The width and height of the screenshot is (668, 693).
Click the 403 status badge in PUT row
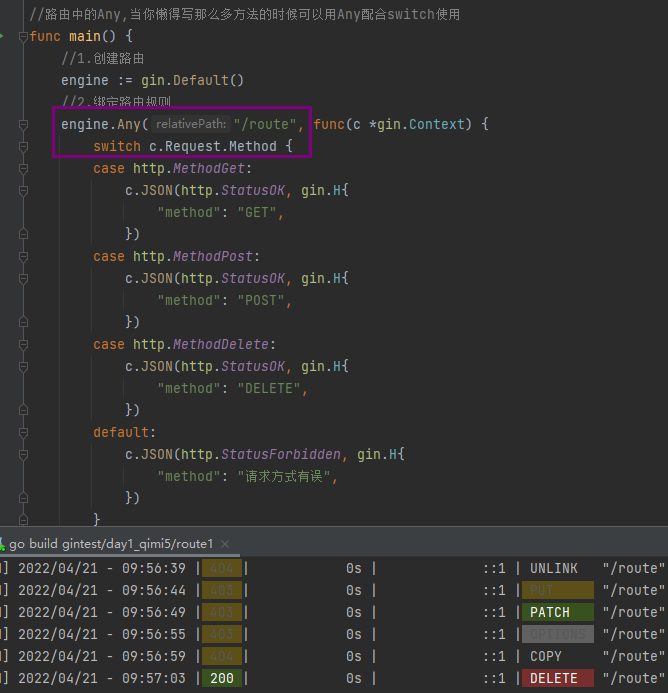point(222,590)
